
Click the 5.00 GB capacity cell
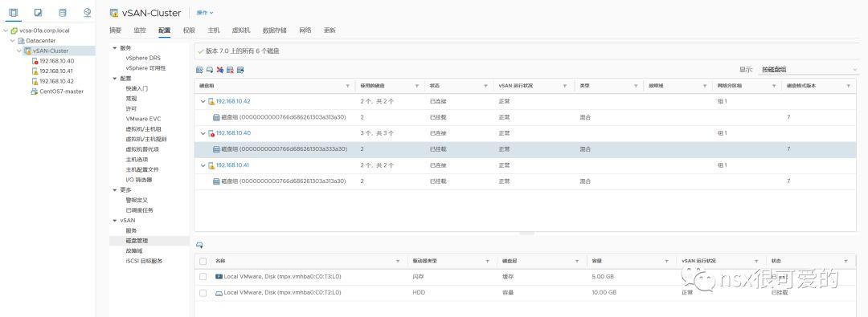(602, 277)
